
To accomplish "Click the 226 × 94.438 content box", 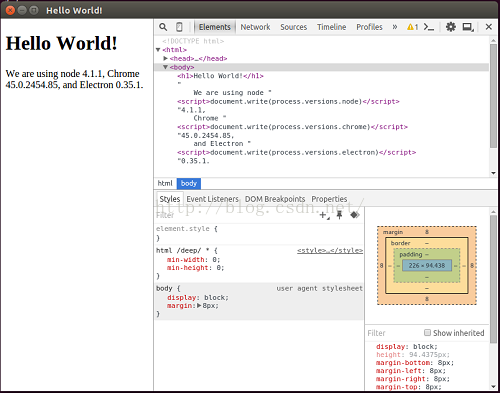I will coord(427,266).
